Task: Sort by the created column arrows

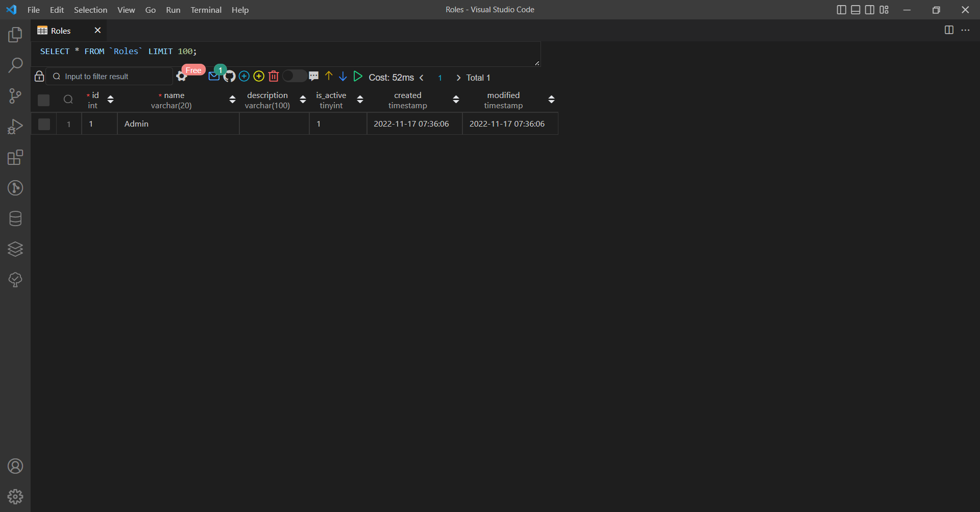Action: [x=456, y=100]
